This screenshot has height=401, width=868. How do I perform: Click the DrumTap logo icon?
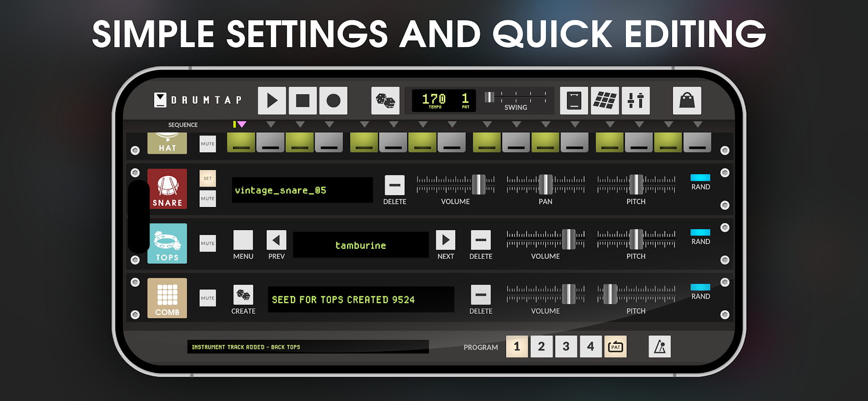tap(160, 100)
